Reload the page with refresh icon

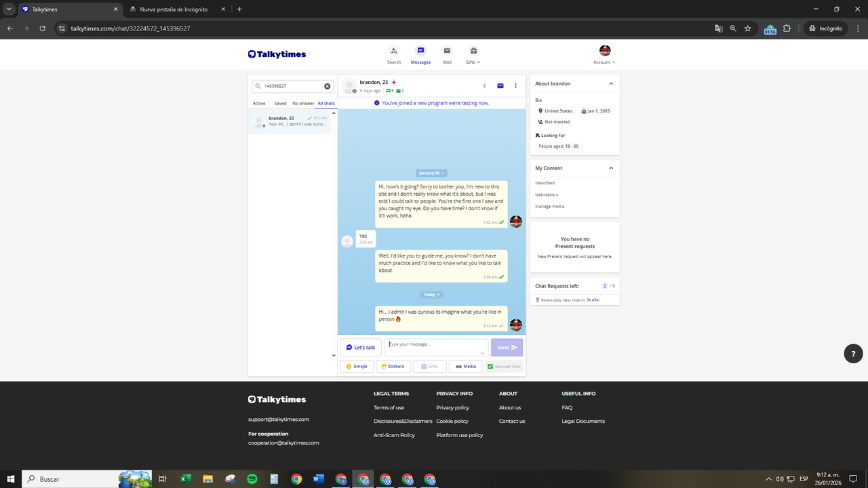[42, 28]
